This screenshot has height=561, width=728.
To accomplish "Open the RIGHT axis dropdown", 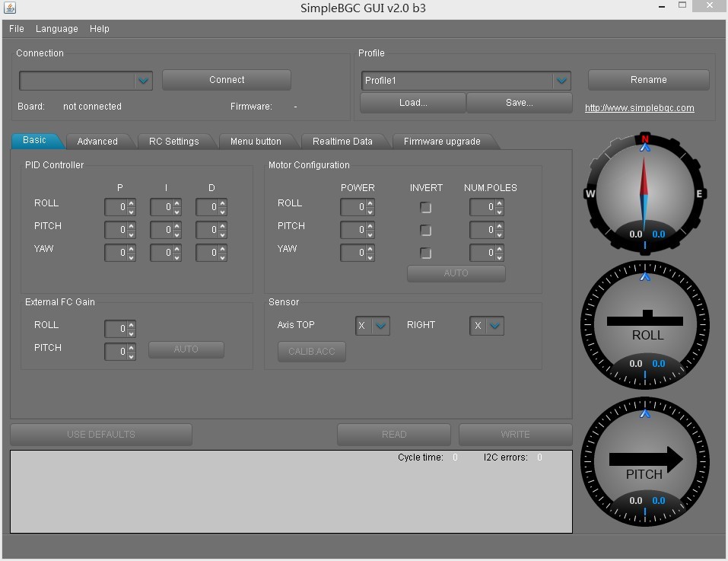I will tap(495, 326).
